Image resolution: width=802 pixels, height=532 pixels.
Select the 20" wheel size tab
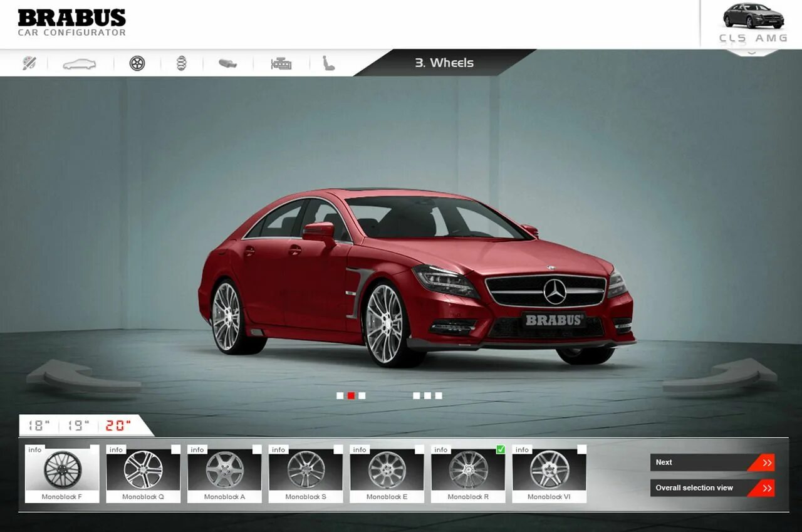118,425
